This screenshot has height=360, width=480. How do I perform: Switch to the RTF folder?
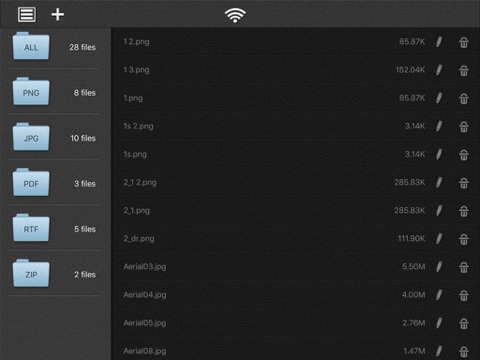point(31,228)
